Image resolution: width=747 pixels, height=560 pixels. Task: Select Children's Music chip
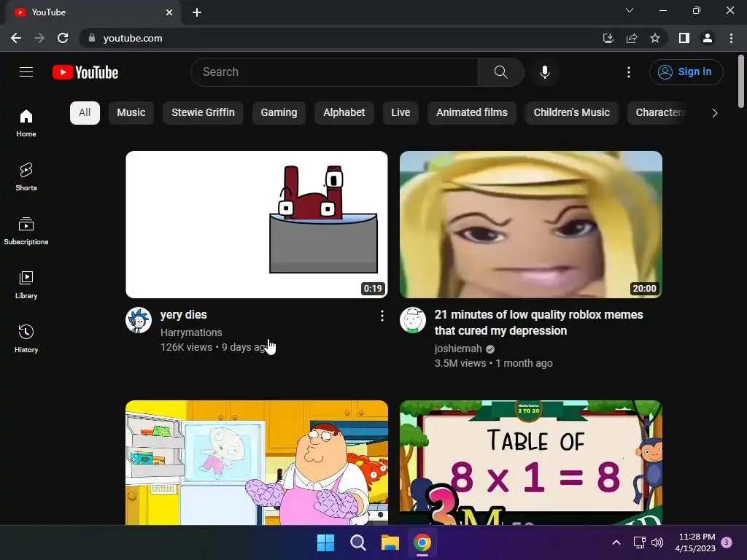pos(572,113)
